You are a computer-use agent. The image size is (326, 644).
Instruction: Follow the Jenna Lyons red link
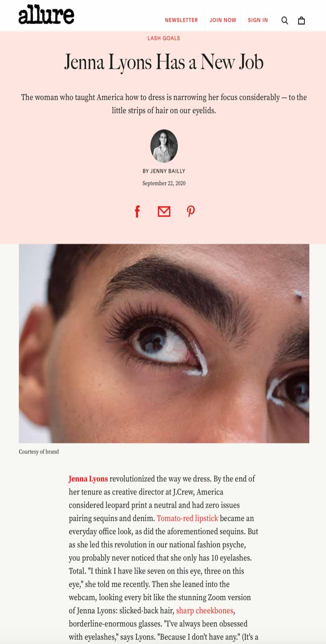pyautogui.click(x=88, y=479)
